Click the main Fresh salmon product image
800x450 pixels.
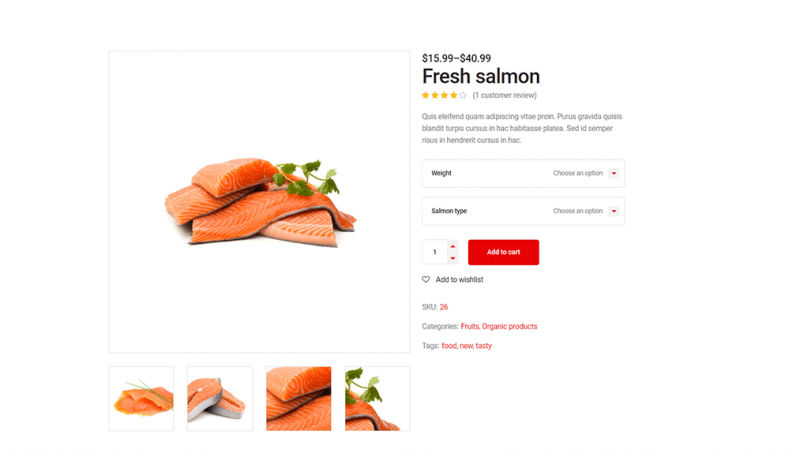(259, 202)
